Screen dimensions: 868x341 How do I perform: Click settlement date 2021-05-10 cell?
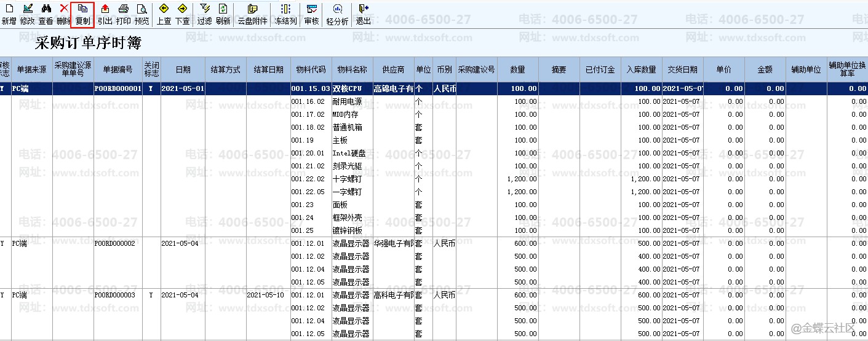(x=269, y=295)
